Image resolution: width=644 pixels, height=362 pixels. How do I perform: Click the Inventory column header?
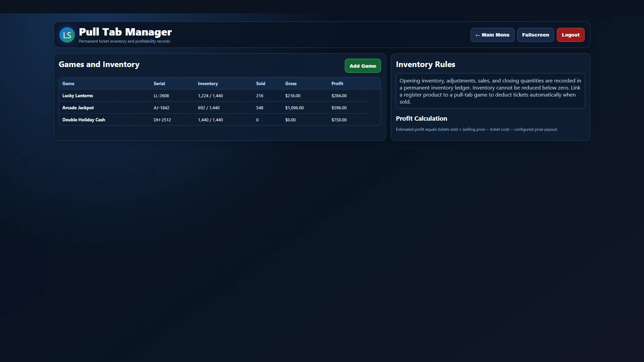coord(208,83)
